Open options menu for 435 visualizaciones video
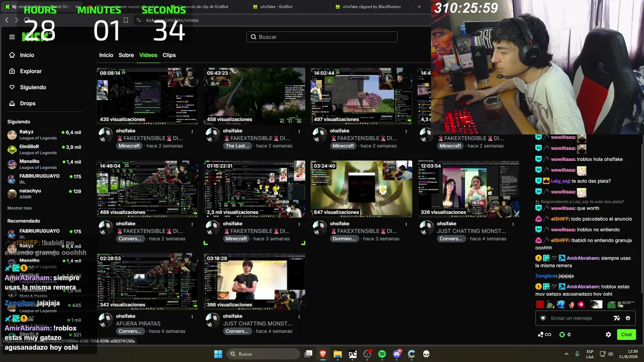This screenshot has width=644, height=362. [192, 131]
